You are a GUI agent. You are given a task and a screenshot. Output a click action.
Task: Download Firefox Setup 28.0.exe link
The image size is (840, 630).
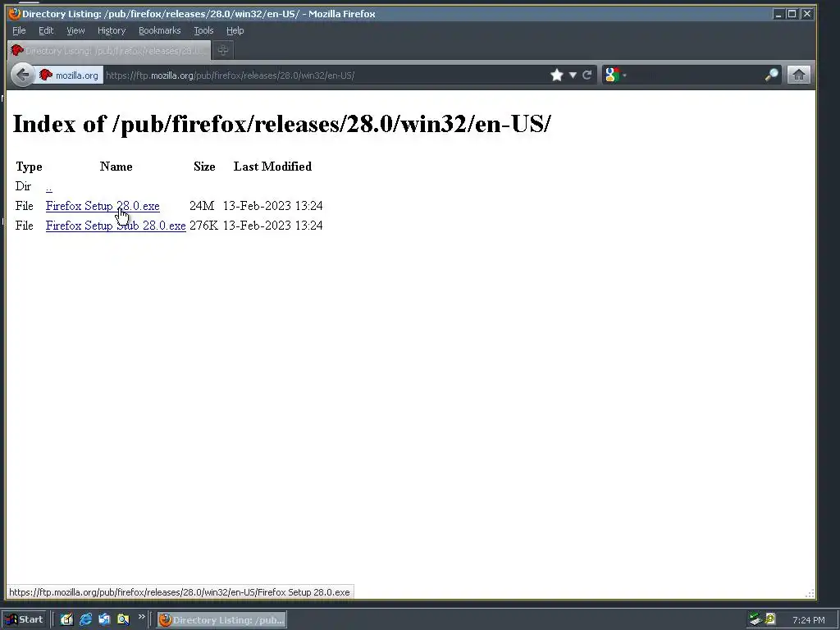tap(103, 206)
